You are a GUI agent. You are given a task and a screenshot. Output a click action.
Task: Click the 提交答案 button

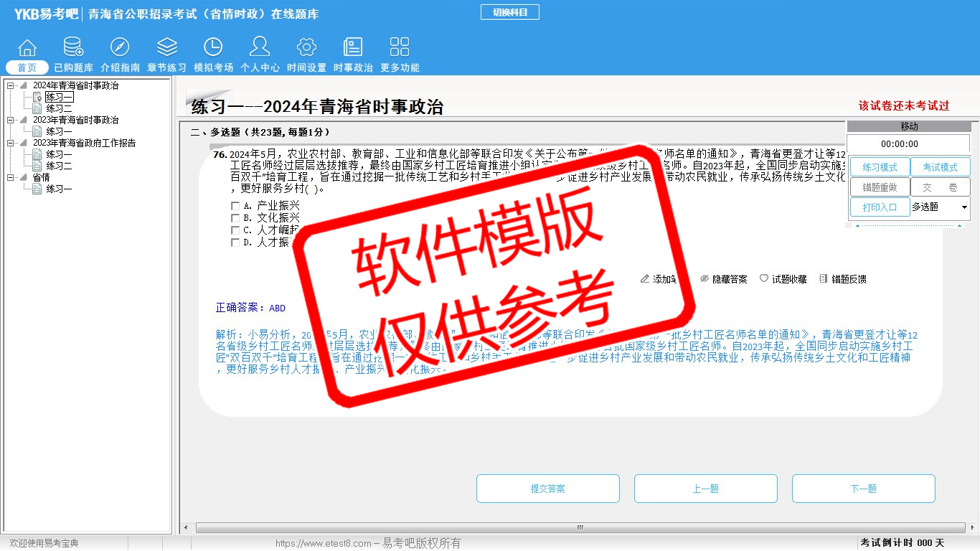coord(547,489)
